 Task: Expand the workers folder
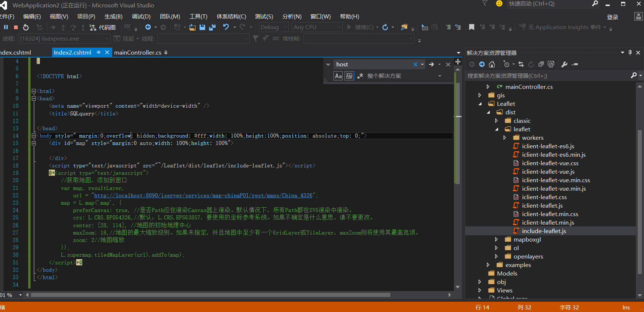tap(505, 138)
